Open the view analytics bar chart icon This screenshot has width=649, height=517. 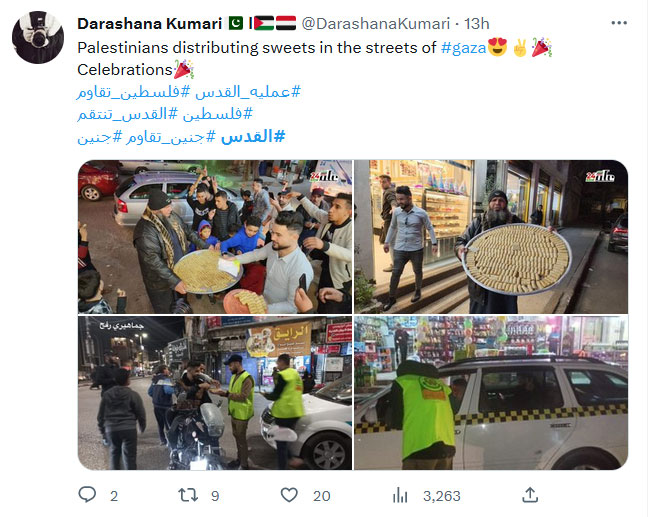400,495
